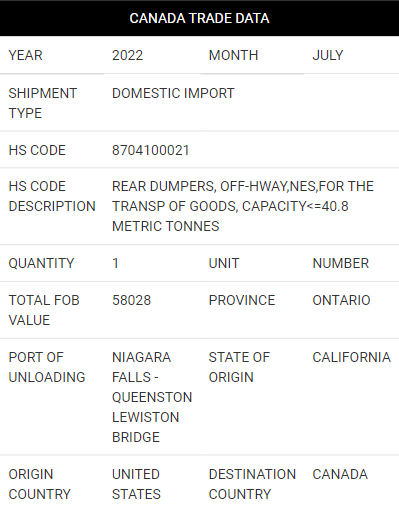Click the CANADA TRADE DATA header
The width and height of the screenshot is (399, 510).
click(x=199, y=18)
